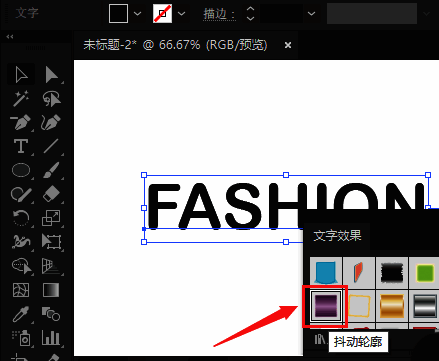This screenshot has height=361, width=439.
Task: Open the stroke weight dropdown arrow
Action: point(311,14)
